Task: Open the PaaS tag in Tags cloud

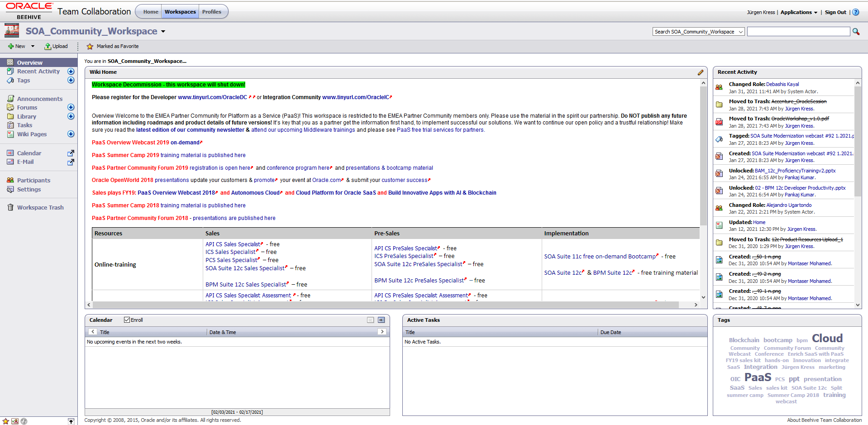Action: point(758,377)
